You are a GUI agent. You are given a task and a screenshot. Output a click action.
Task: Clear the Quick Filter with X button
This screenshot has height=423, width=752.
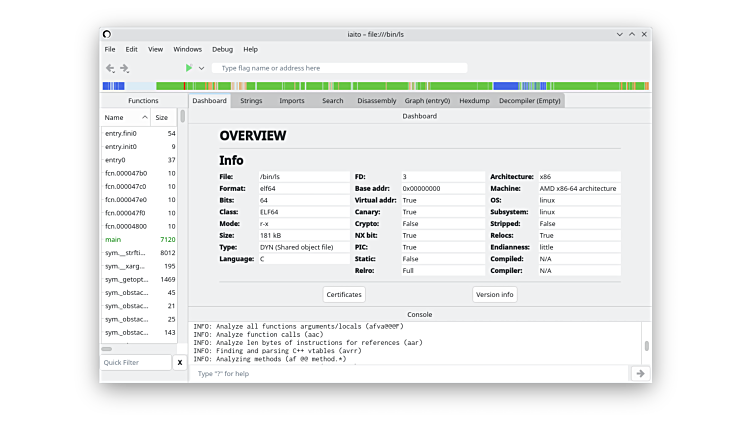point(180,362)
